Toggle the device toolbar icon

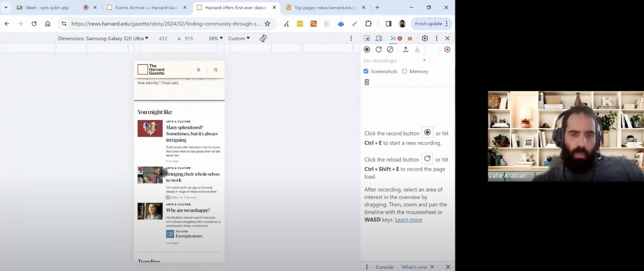click(x=379, y=38)
